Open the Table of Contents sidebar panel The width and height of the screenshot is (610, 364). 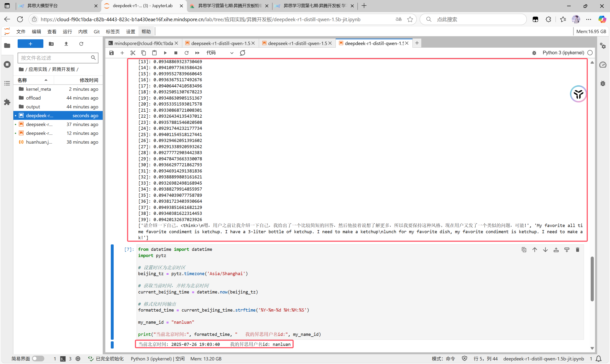pyautogui.click(x=7, y=83)
